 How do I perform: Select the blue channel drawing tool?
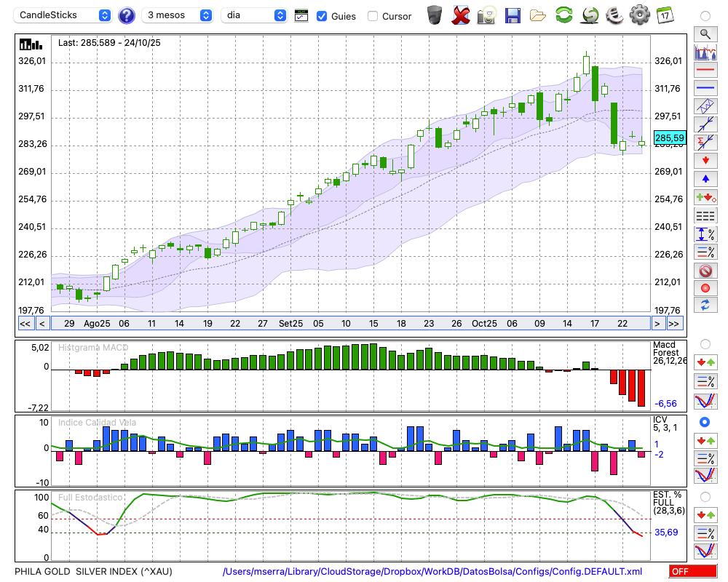pyautogui.click(x=705, y=106)
